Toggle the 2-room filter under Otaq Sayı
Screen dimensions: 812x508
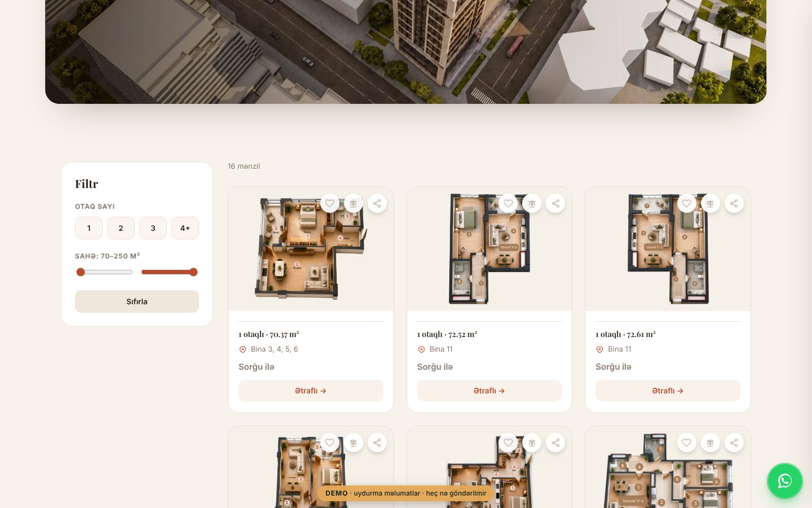pyautogui.click(x=121, y=228)
